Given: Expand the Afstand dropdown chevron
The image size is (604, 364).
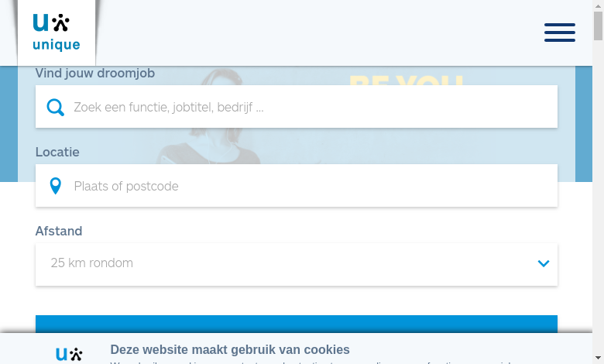Looking at the screenshot, I should tap(543, 263).
